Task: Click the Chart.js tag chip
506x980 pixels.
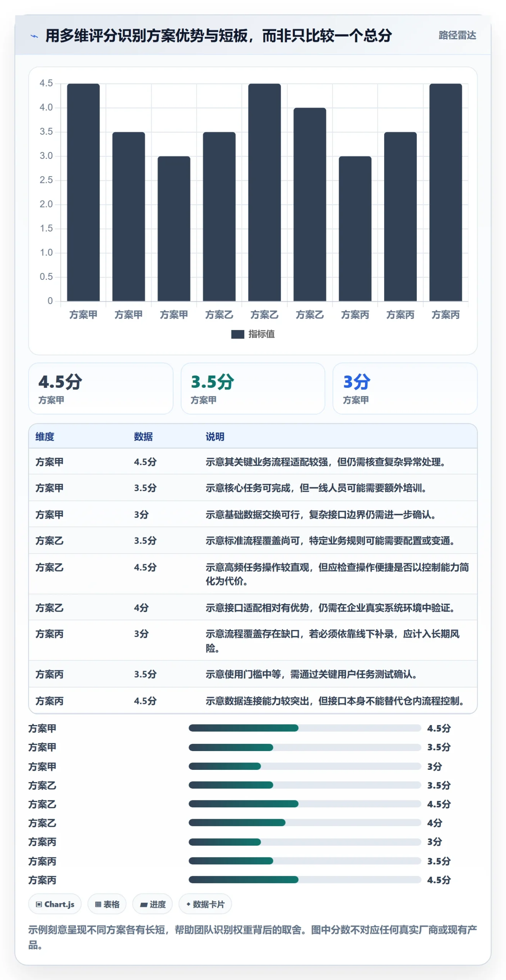Action: click(x=55, y=904)
